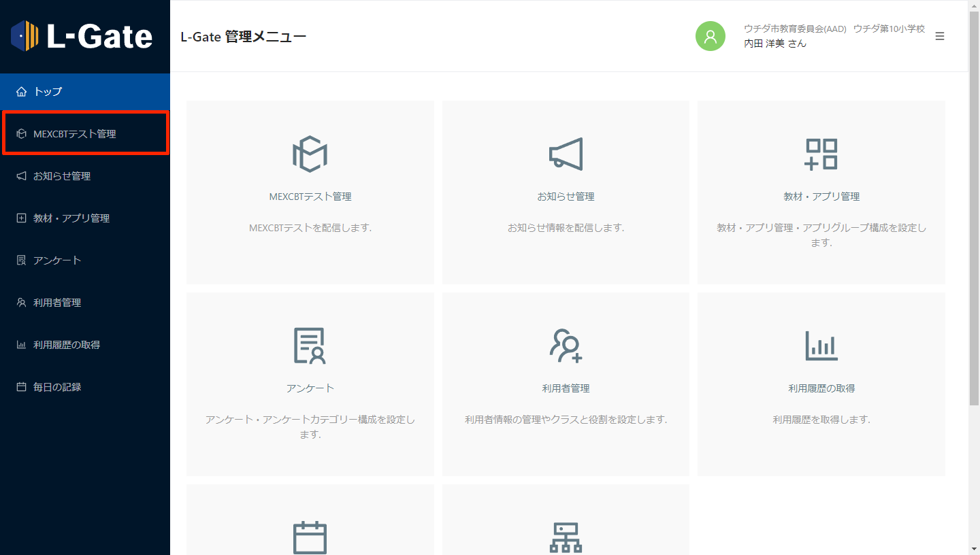
Task: Click the user name 内田 洋美 さん
Action: tap(775, 44)
